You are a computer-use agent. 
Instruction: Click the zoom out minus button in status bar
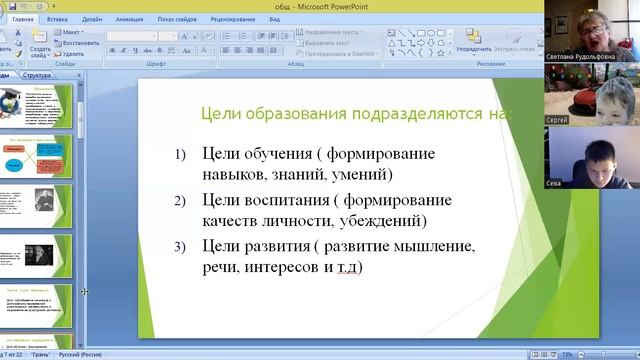tap(581, 355)
